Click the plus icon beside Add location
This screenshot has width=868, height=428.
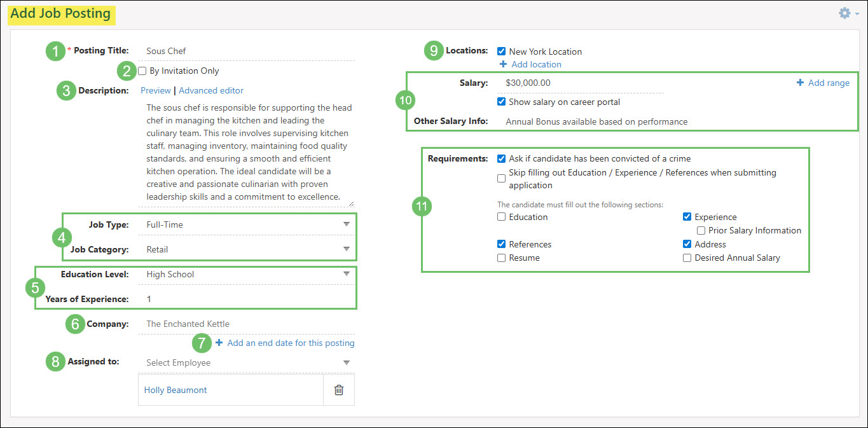click(x=503, y=64)
